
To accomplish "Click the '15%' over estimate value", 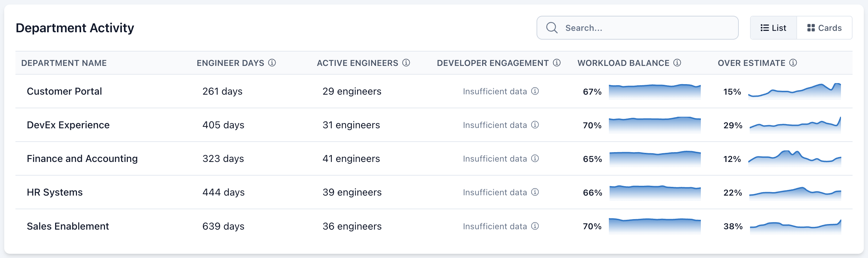I will coord(732,92).
